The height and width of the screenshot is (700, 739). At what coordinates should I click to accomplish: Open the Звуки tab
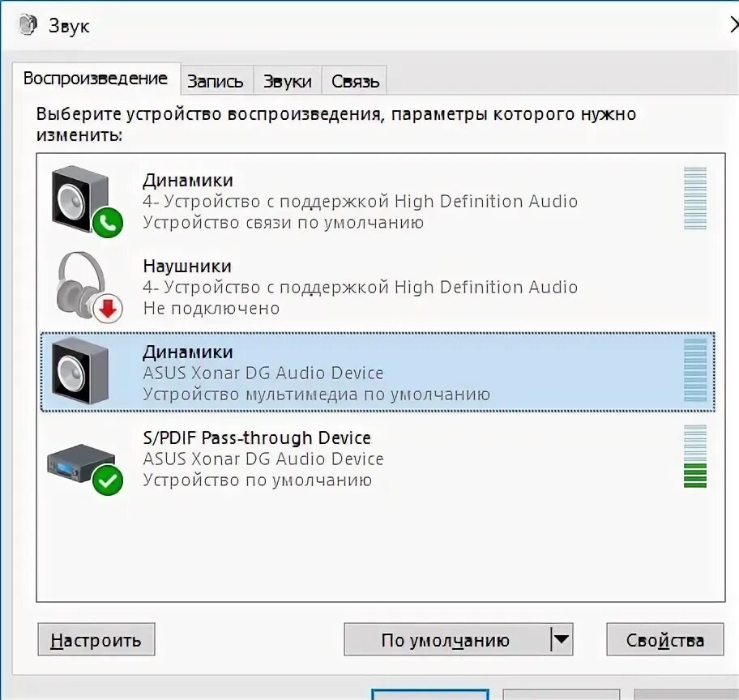[288, 81]
